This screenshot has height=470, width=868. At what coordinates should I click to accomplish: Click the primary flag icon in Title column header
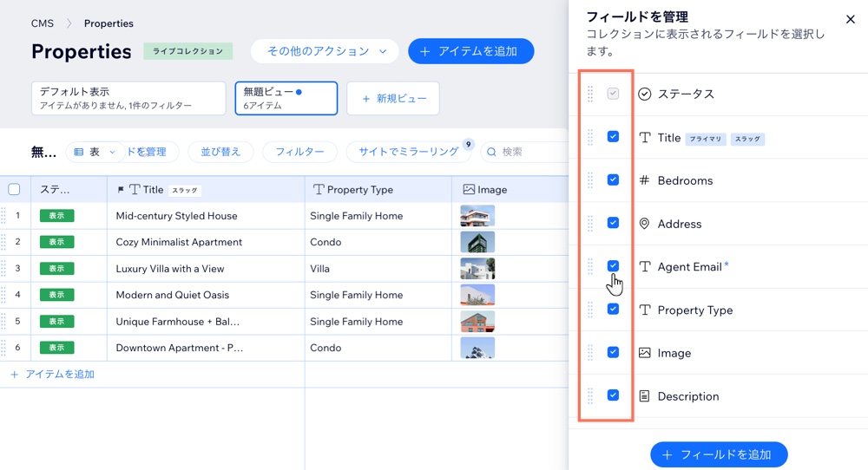[x=121, y=190]
